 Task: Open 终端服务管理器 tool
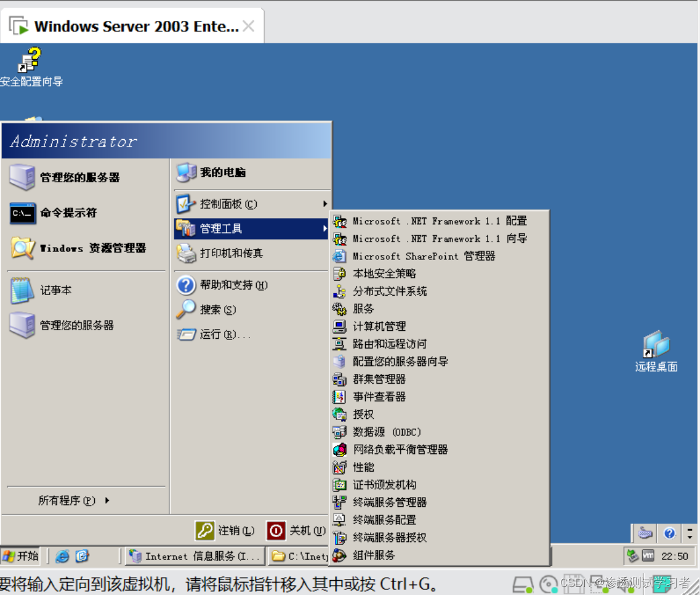click(x=440, y=502)
